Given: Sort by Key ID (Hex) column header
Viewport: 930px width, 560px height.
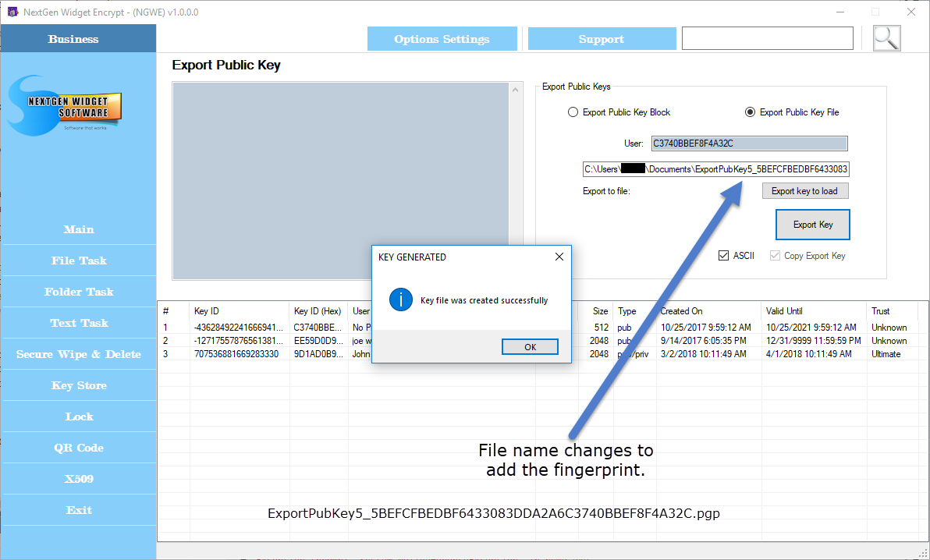Looking at the screenshot, I should click(318, 311).
